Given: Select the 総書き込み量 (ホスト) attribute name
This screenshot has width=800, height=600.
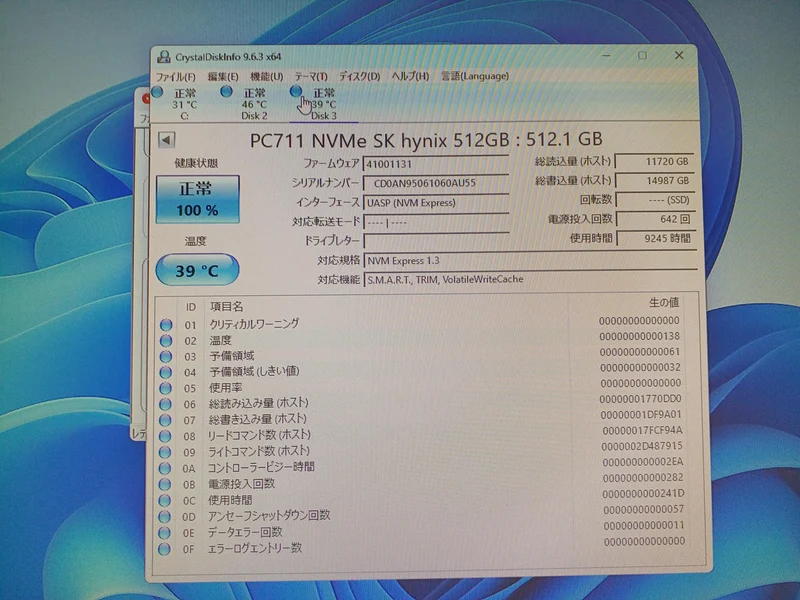Looking at the screenshot, I should pyautogui.click(x=258, y=419).
